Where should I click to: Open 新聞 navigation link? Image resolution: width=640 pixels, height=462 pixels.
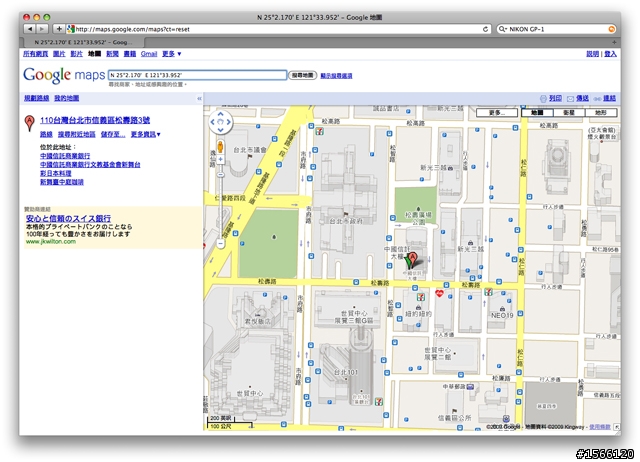pos(112,54)
